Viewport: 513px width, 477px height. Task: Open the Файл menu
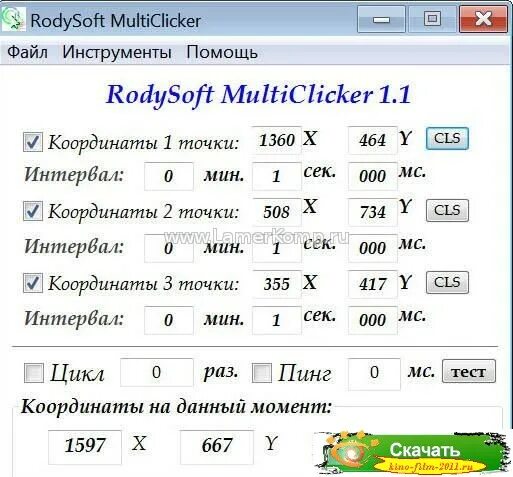(x=27, y=52)
